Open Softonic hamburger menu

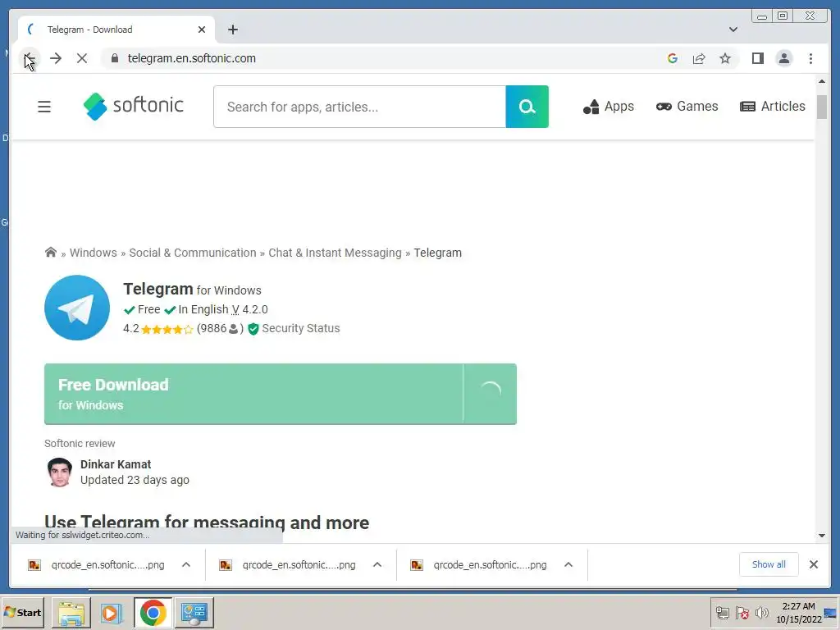click(44, 107)
